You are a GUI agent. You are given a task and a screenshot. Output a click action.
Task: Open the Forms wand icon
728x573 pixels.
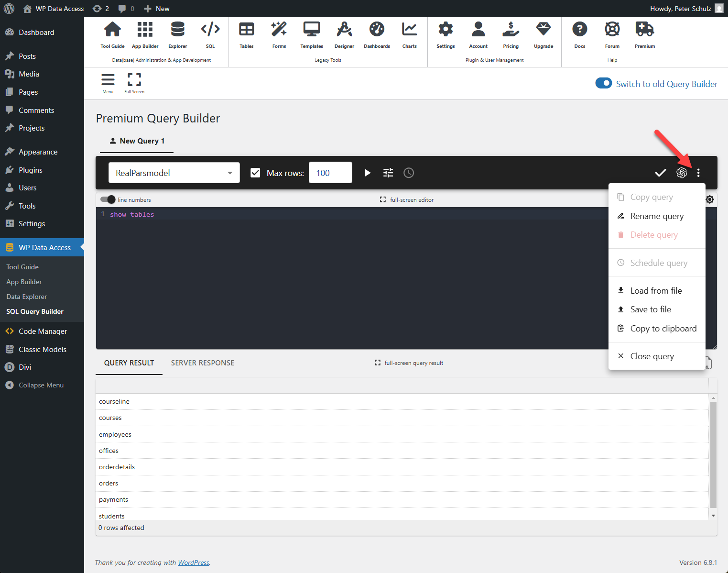279,29
